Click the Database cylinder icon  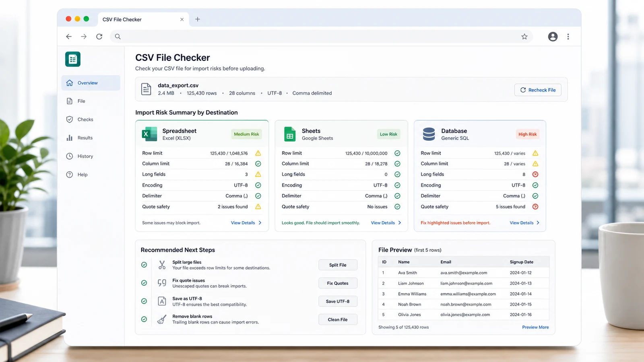[429, 134]
